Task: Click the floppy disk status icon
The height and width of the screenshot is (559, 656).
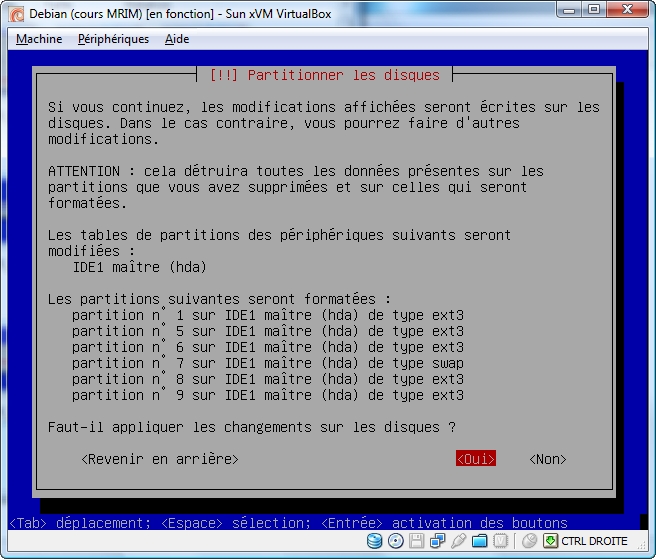Action: pos(417,541)
